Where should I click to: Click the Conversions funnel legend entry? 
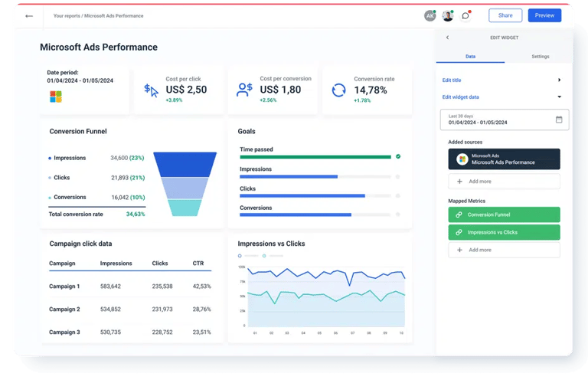(67, 197)
